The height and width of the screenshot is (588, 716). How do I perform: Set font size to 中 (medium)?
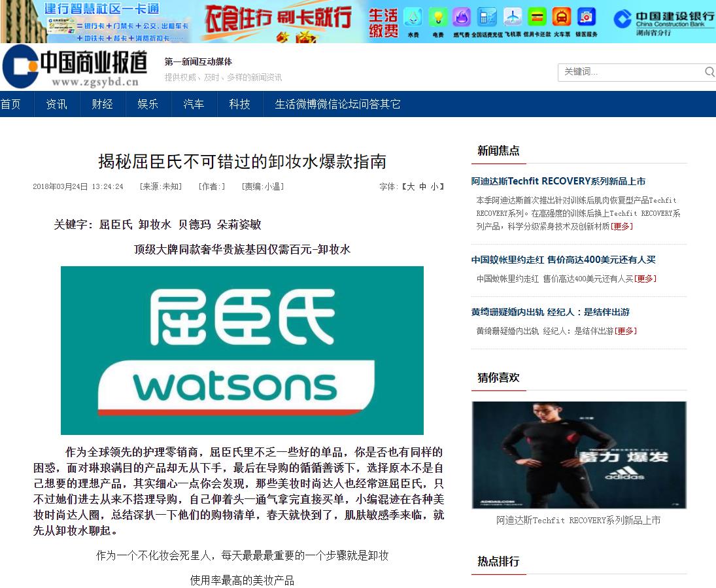pos(422,186)
